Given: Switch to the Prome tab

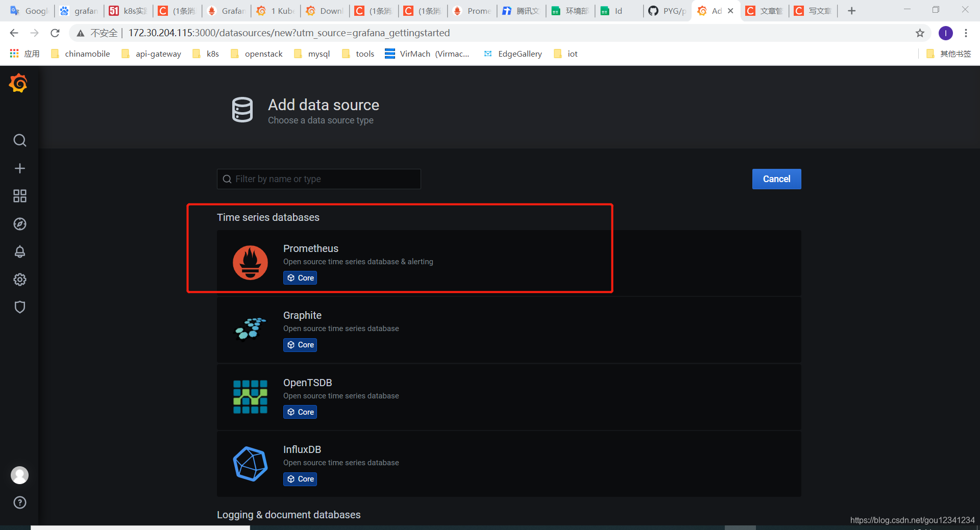Looking at the screenshot, I should [472, 11].
